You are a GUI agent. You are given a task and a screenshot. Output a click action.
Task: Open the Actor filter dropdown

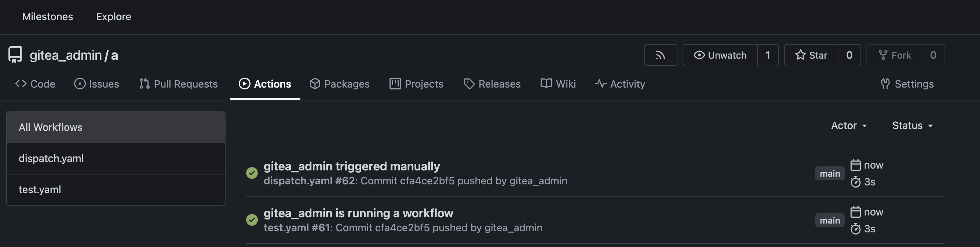[849, 126]
